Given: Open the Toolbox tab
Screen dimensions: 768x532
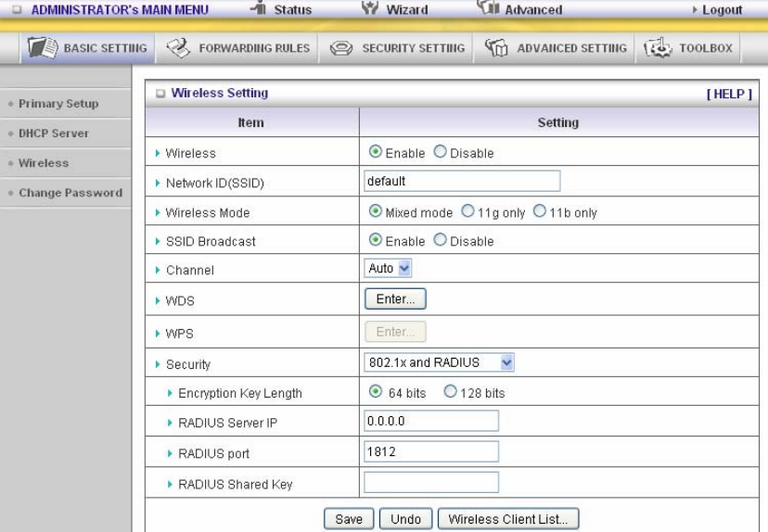Looking at the screenshot, I should (x=687, y=48).
